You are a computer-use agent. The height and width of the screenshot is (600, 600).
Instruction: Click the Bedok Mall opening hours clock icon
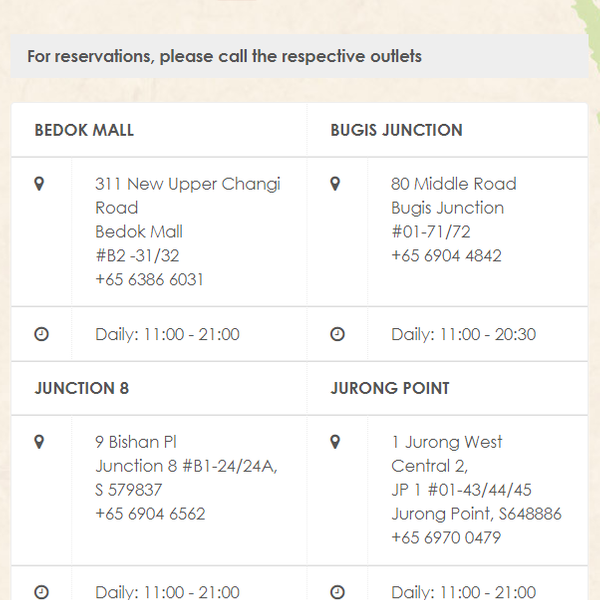click(x=41, y=335)
